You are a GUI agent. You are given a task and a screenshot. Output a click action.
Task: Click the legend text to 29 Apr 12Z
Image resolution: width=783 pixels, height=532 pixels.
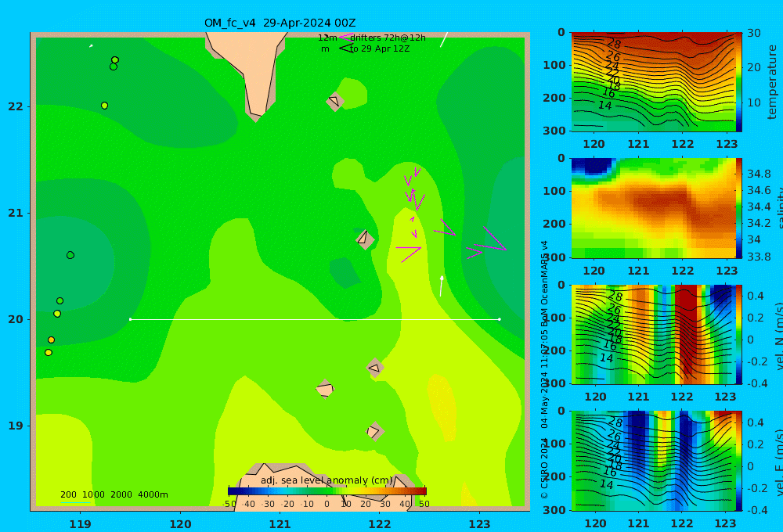pyautogui.click(x=380, y=49)
